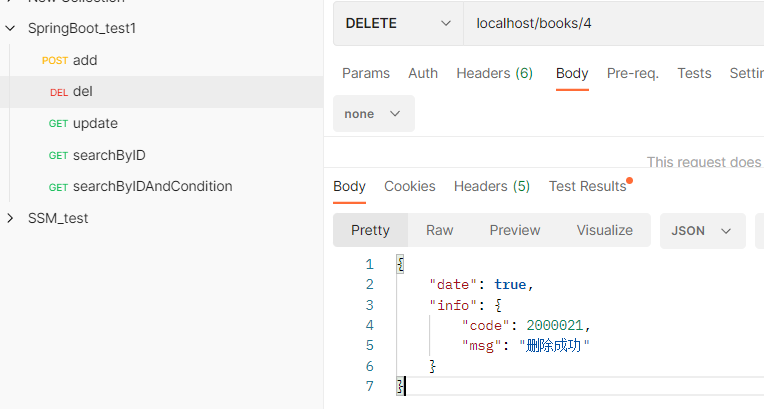The height and width of the screenshot is (409, 764).
Task: Open the Tests tab
Action: point(694,73)
